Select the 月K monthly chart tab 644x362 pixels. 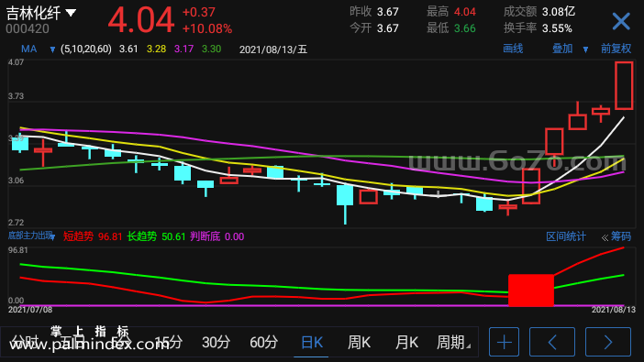(406, 343)
